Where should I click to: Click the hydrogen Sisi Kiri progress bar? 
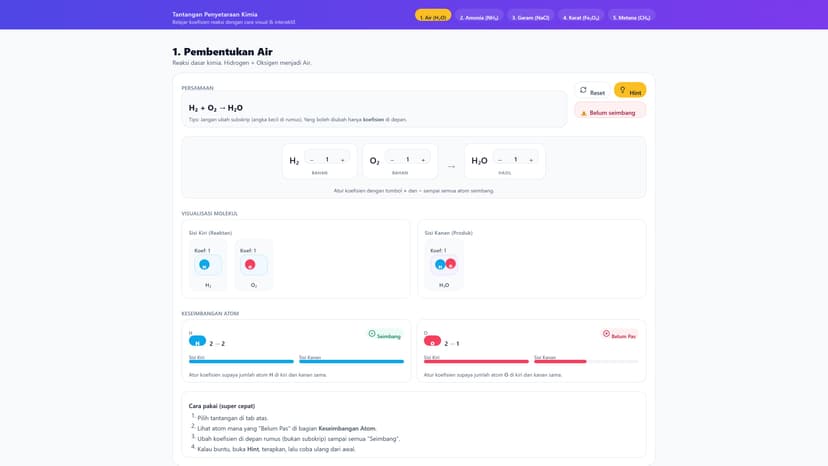coord(241,361)
